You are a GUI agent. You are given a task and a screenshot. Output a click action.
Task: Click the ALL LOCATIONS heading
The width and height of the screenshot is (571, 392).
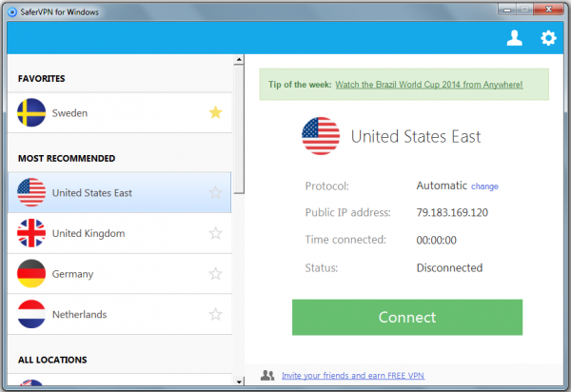pos(52,360)
